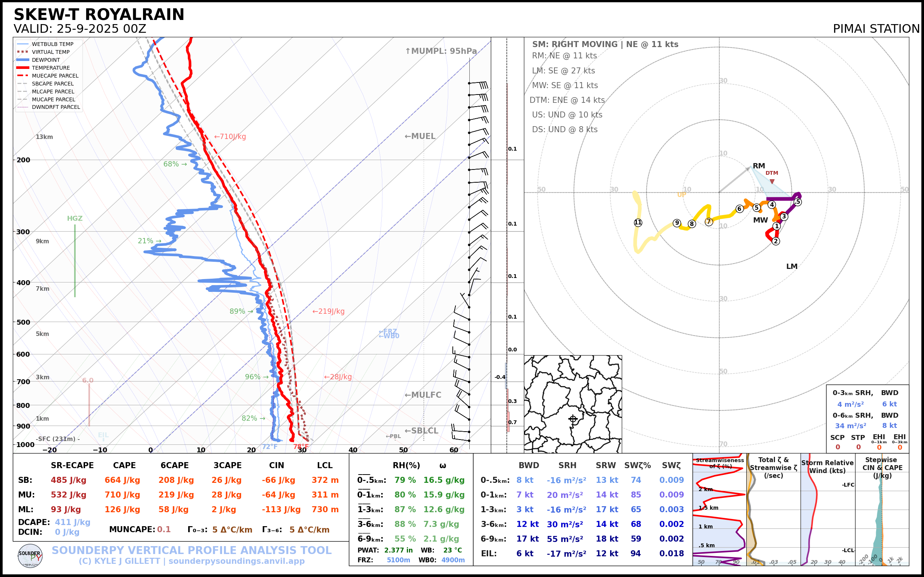Click the PIMAI STATION title text
The width and height of the screenshot is (924, 577).
click(876, 29)
